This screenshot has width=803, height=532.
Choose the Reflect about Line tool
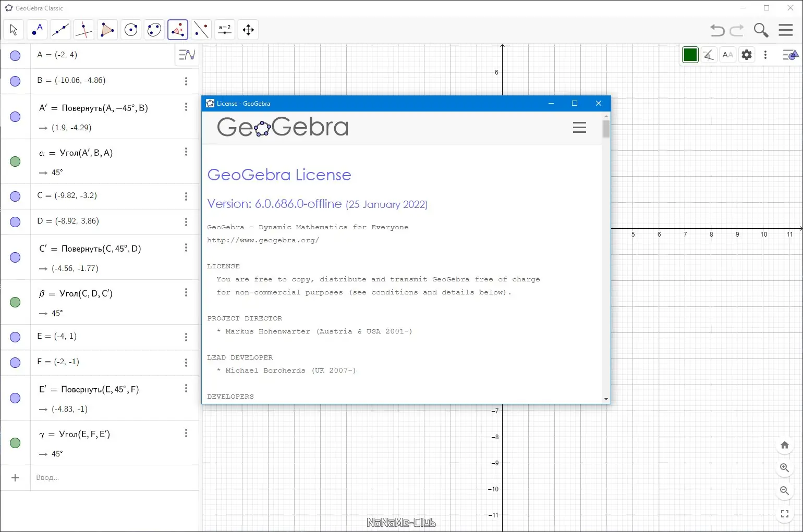tap(201, 30)
